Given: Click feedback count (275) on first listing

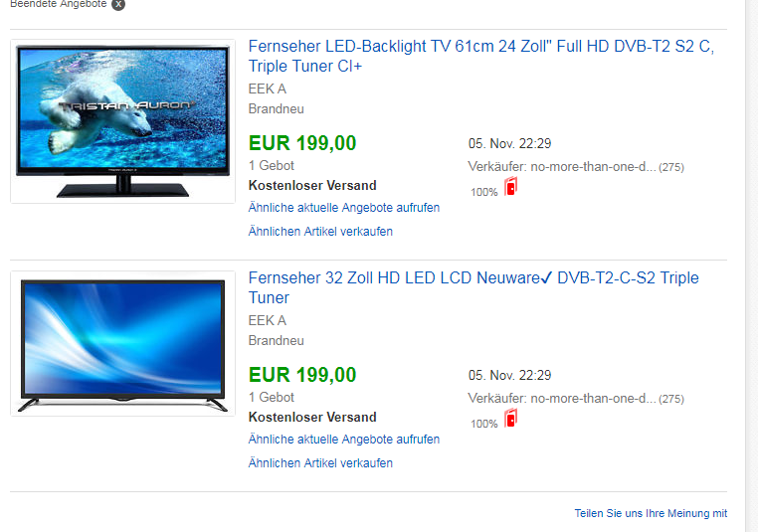Looking at the screenshot, I should pyautogui.click(x=671, y=167).
